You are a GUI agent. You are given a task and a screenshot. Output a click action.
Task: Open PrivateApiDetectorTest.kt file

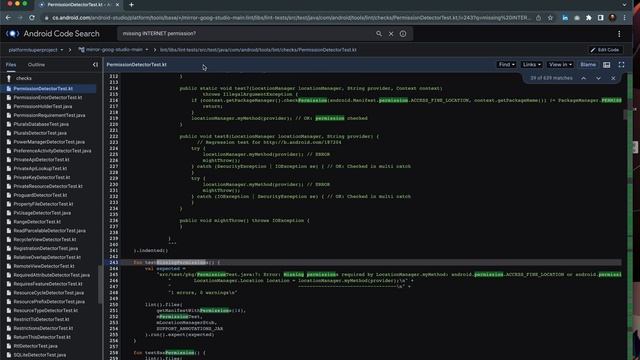tap(41, 160)
